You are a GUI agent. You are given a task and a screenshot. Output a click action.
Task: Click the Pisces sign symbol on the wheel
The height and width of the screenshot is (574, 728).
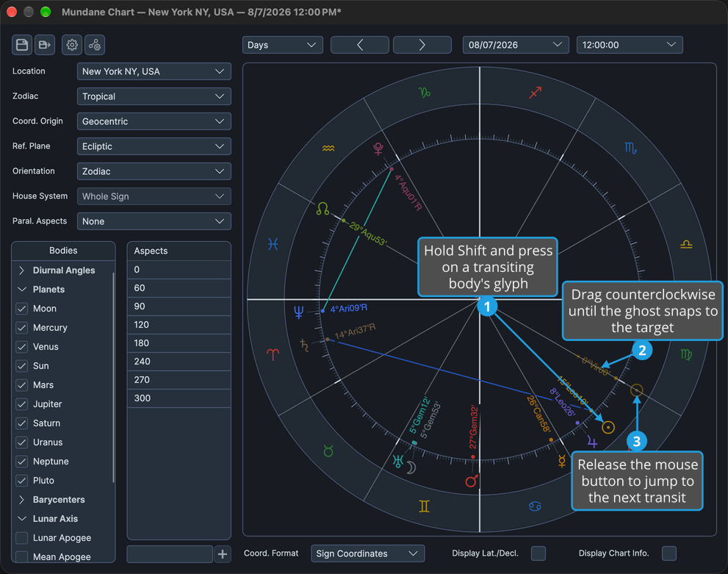tap(273, 244)
